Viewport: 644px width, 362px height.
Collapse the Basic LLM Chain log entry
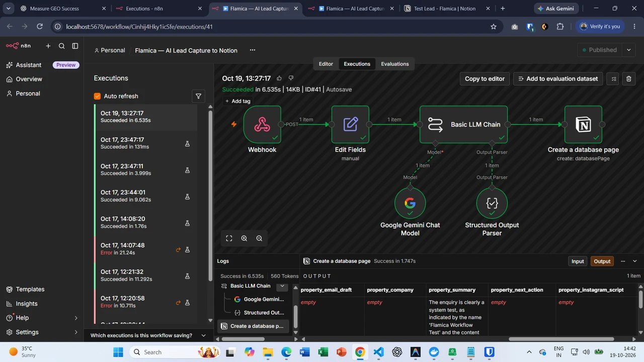[x=282, y=286]
